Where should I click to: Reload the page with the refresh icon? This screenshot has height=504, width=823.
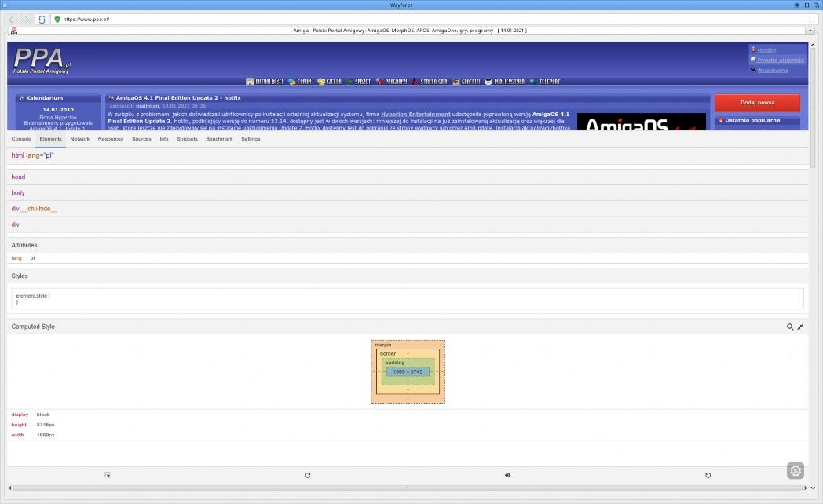pos(42,19)
